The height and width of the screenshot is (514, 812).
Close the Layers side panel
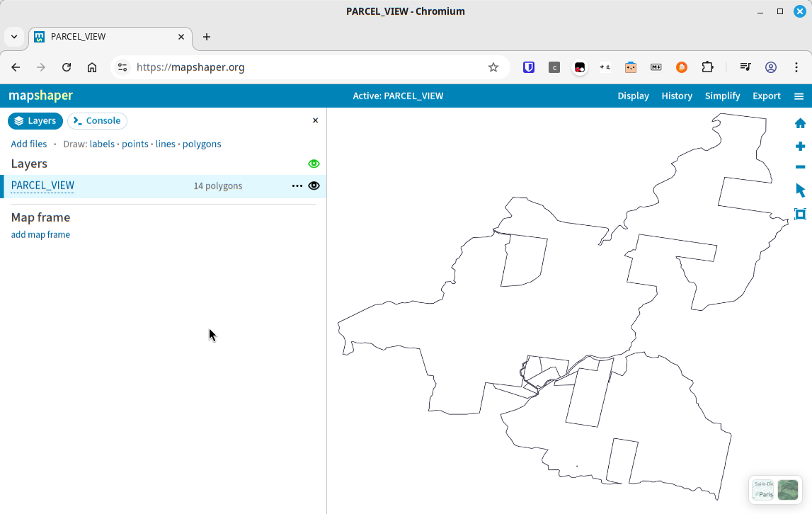tap(315, 121)
